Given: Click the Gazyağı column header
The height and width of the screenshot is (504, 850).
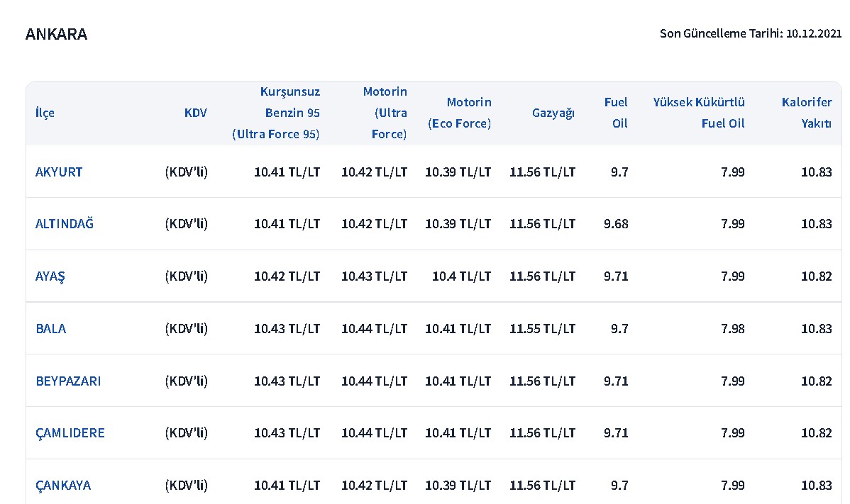Looking at the screenshot, I should 553,113.
